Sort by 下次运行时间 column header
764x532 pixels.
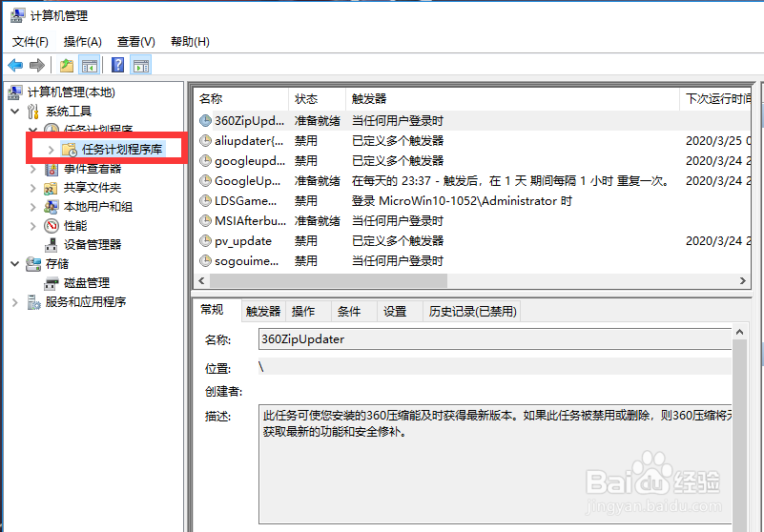coord(716,99)
